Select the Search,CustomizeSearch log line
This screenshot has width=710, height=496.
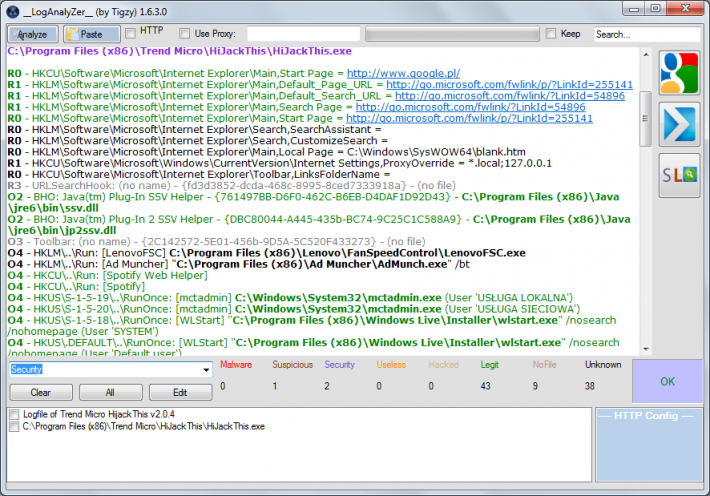click(x=198, y=141)
